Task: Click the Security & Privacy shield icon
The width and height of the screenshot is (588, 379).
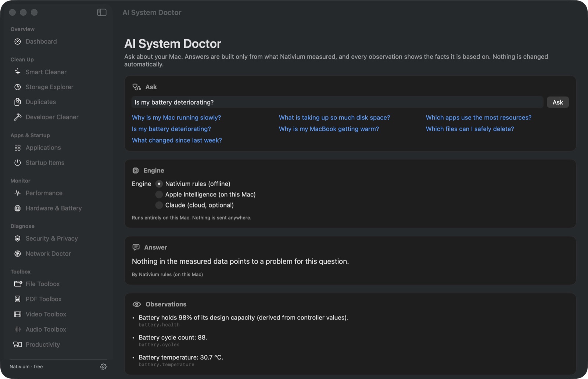Action: (x=18, y=238)
